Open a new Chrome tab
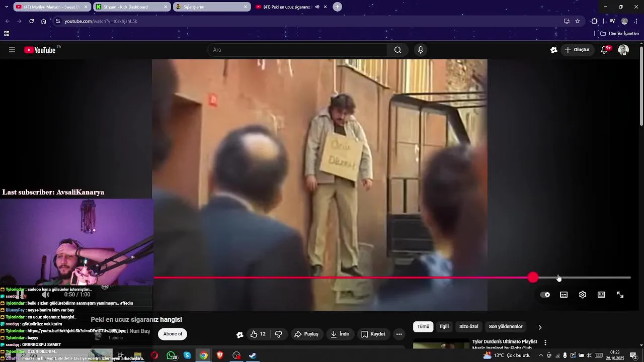This screenshot has height=362, width=644. (337, 7)
